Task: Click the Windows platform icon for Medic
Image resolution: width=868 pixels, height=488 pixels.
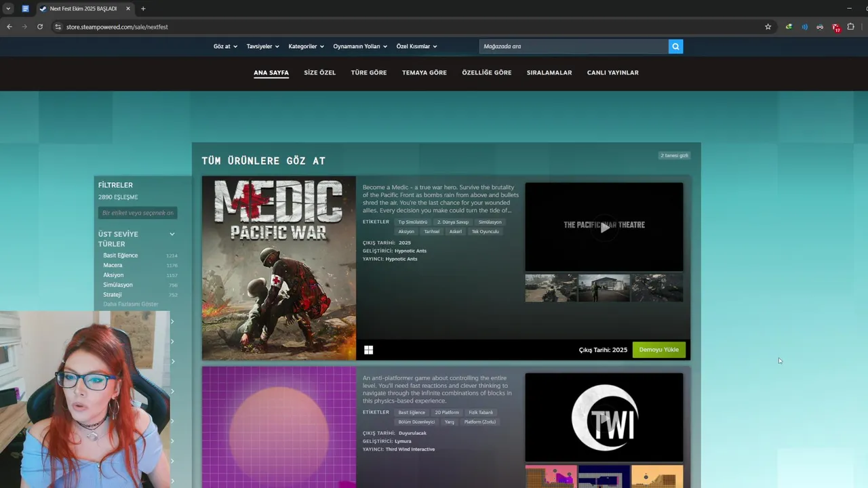Action: [x=368, y=350]
